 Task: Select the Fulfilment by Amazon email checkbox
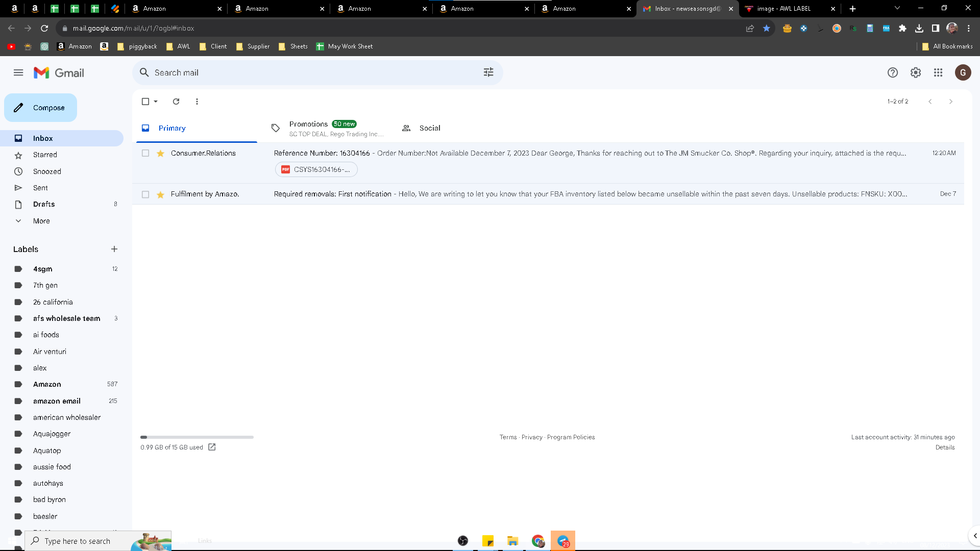[x=145, y=194]
